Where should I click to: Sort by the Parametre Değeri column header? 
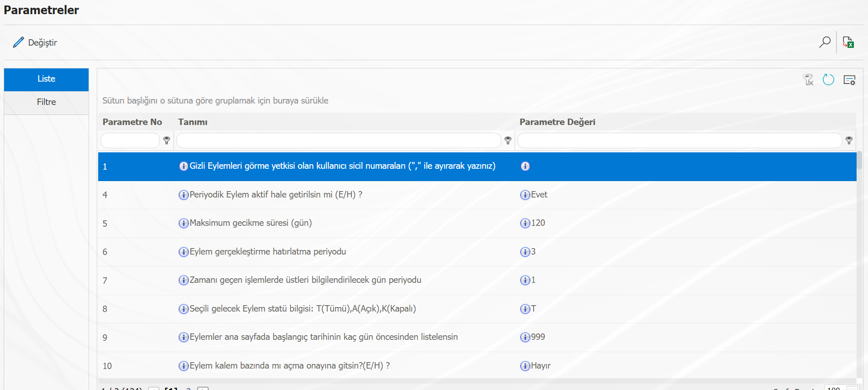coord(558,122)
